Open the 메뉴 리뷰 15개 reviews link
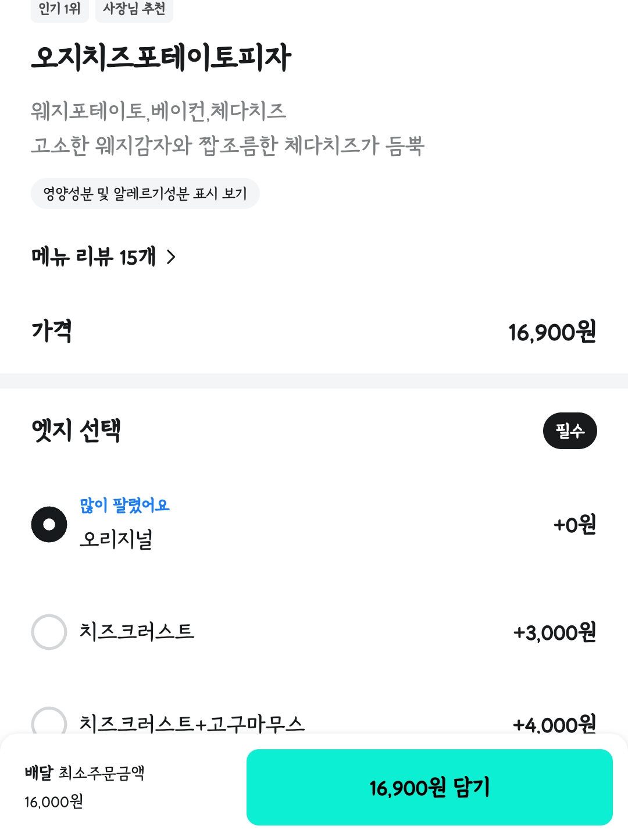 (x=94, y=257)
